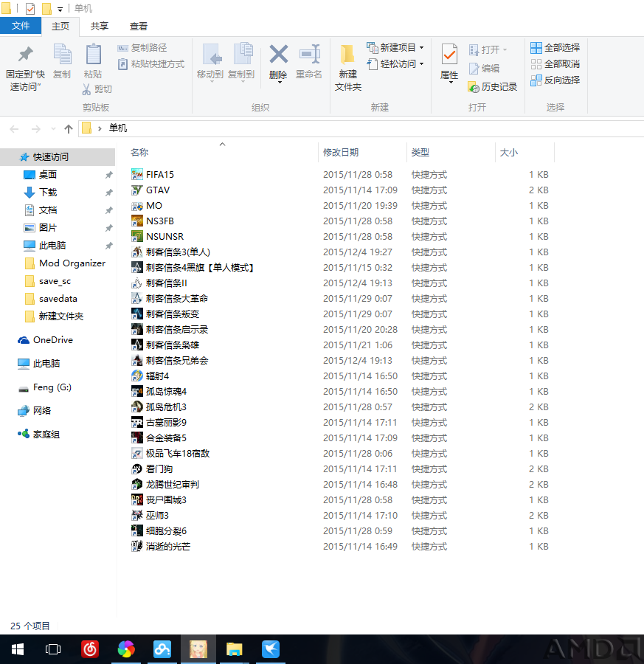Sort by Date modified (修改日期) header
Viewport: 644px width, 664px height.
click(x=341, y=153)
